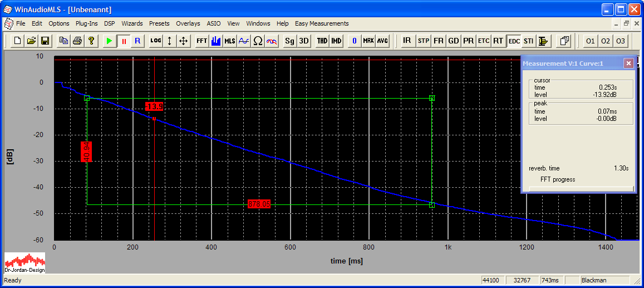Open the Plug-Ins menu
Screen dimensions: 644x288
[x=86, y=23]
